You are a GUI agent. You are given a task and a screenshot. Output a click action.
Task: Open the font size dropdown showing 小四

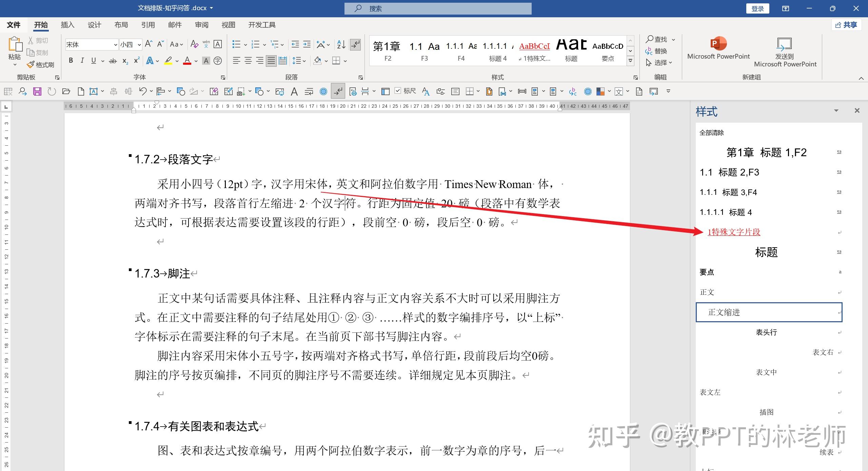(x=139, y=45)
